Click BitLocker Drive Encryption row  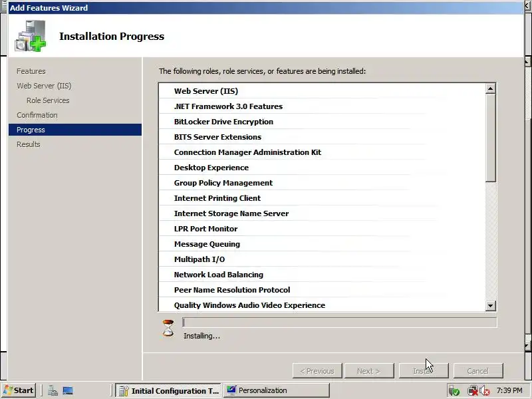pyautogui.click(x=323, y=122)
